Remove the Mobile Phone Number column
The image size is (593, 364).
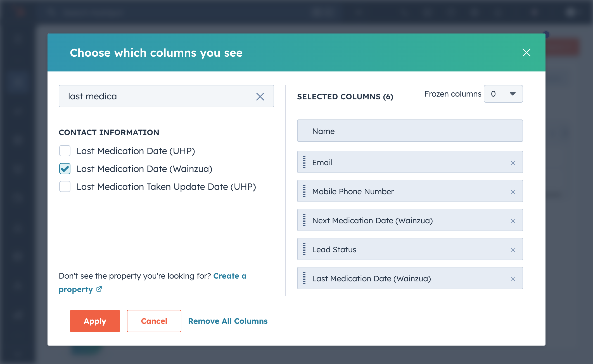[513, 192]
